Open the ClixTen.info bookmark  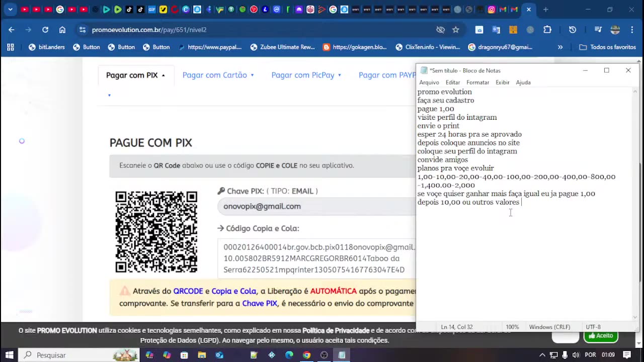click(x=428, y=47)
